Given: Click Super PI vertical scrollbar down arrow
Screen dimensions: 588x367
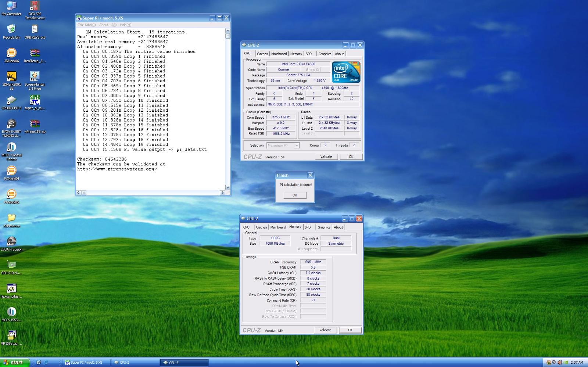Looking at the screenshot, I should point(227,187).
